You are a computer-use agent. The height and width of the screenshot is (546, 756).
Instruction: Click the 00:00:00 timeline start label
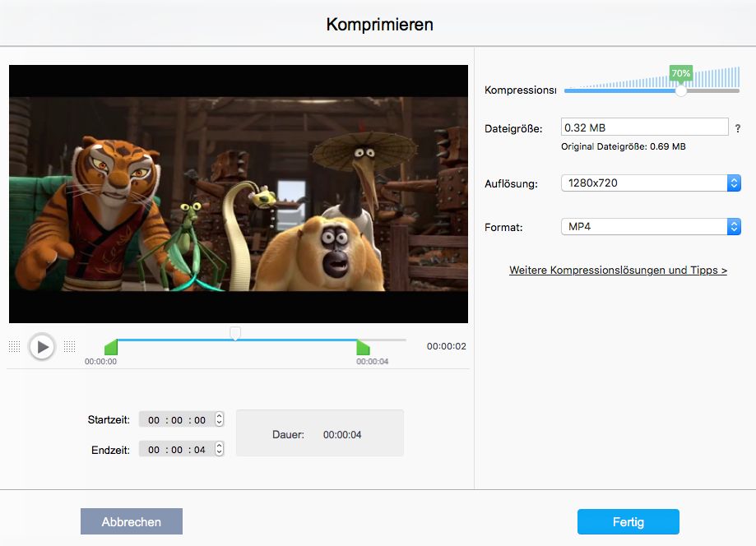[100, 362]
